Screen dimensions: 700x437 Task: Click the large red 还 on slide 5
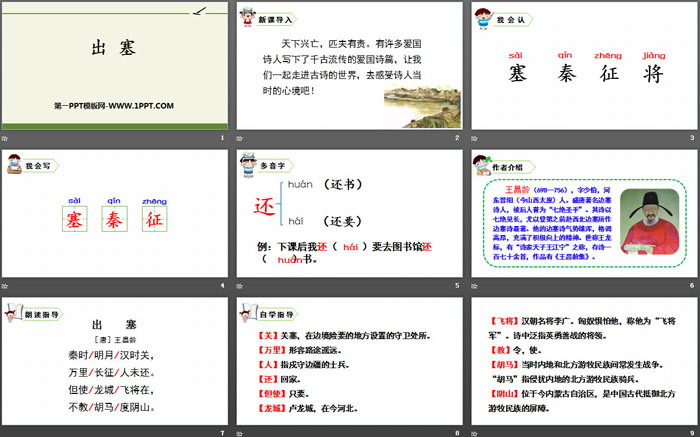pos(264,207)
